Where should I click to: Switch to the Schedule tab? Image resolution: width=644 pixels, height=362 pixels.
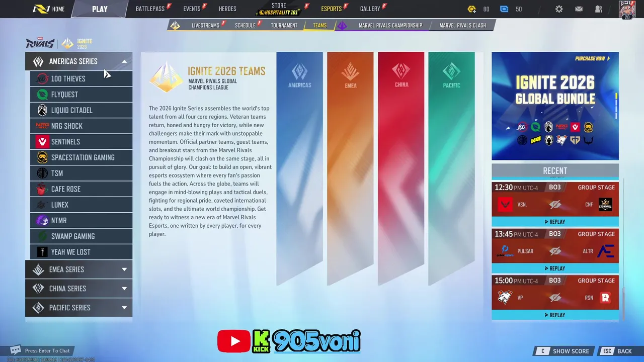tap(245, 25)
